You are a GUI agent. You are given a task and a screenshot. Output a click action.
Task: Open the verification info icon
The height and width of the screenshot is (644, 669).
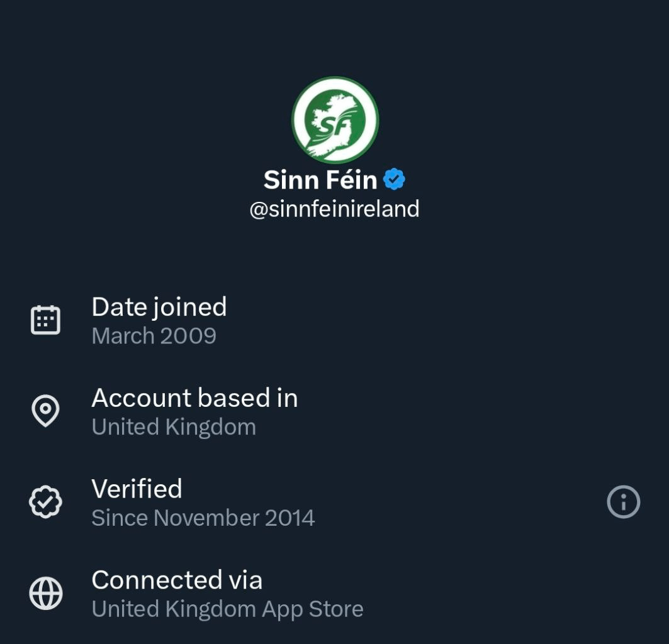tap(623, 502)
